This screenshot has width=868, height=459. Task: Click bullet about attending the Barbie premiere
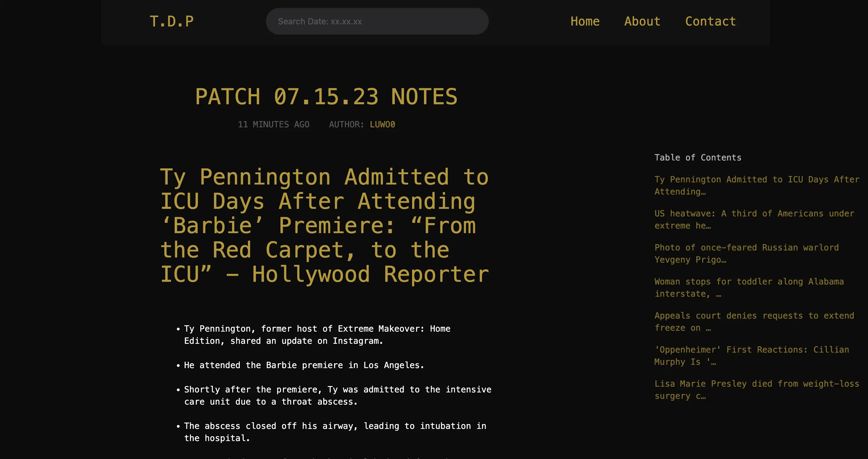(x=304, y=365)
